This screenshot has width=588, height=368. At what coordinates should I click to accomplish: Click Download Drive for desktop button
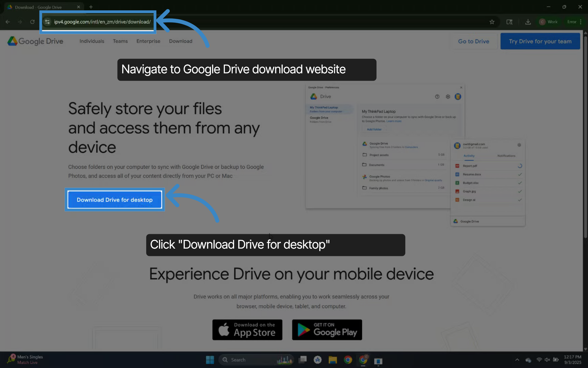tap(115, 200)
